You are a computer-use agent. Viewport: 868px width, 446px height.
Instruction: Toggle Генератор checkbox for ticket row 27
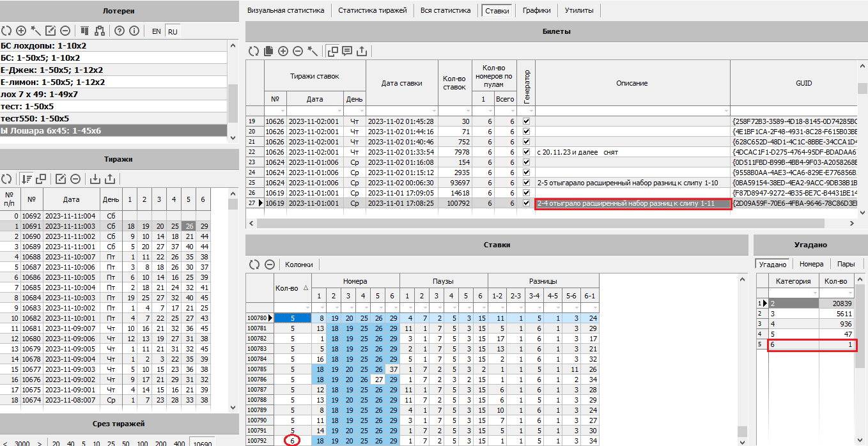click(527, 203)
